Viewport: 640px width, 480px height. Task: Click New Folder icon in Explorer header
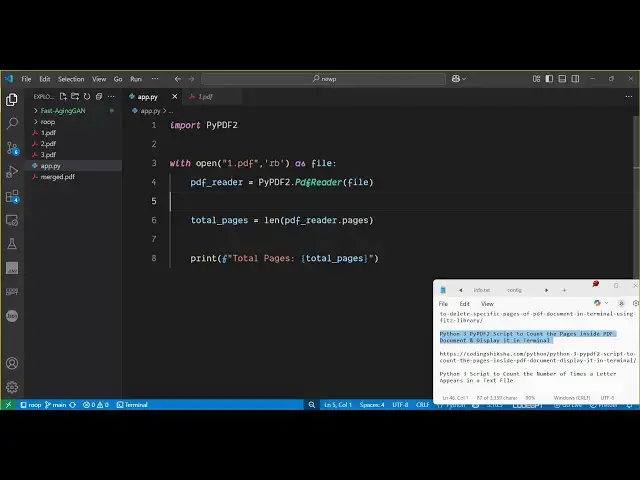point(75,97)
